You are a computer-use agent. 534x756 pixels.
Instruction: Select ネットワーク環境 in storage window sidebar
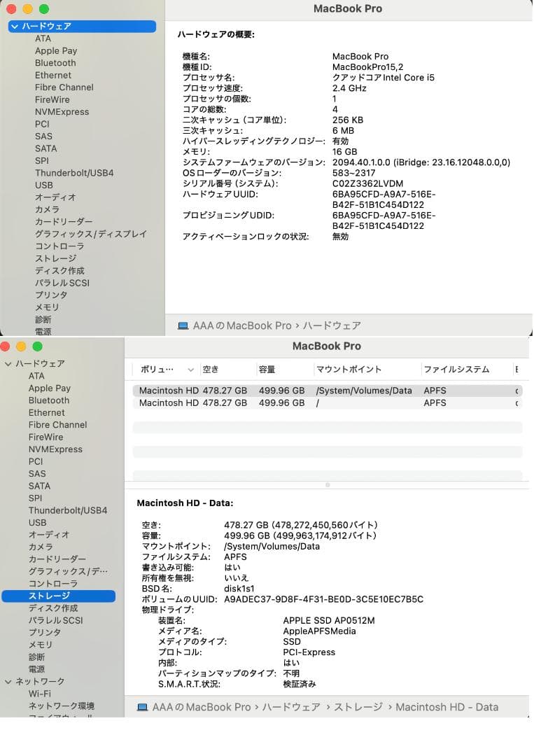click(61, 706)
